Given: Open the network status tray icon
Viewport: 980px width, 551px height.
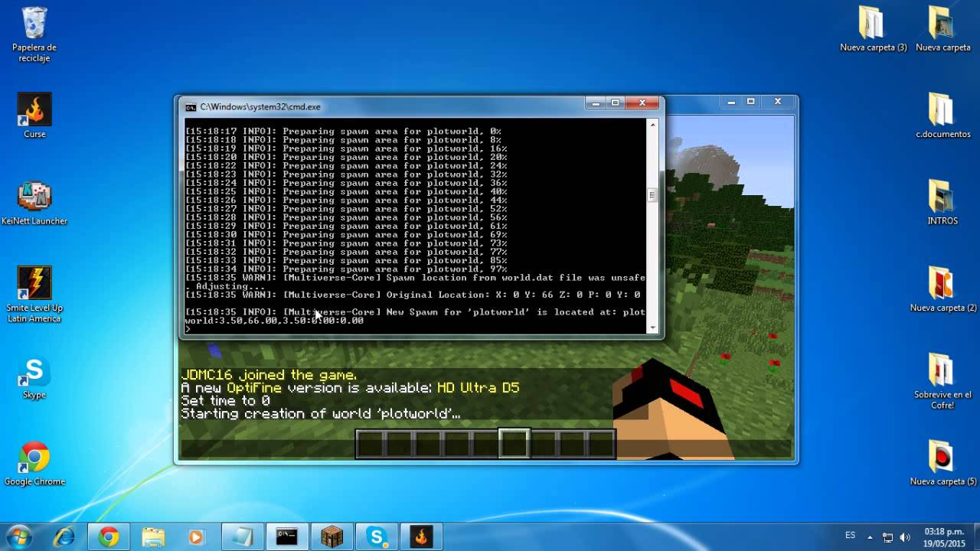Looking at the screenshot, I should pos(888,537).
